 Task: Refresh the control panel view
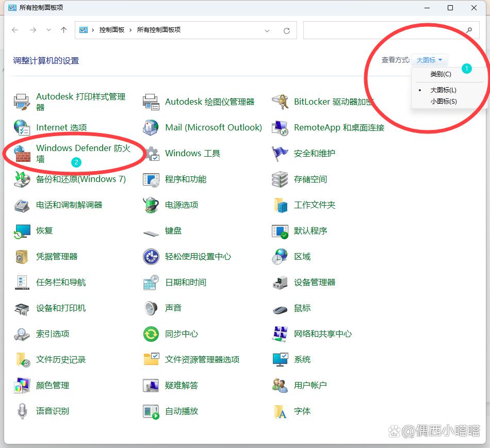(x=287, y=30)
